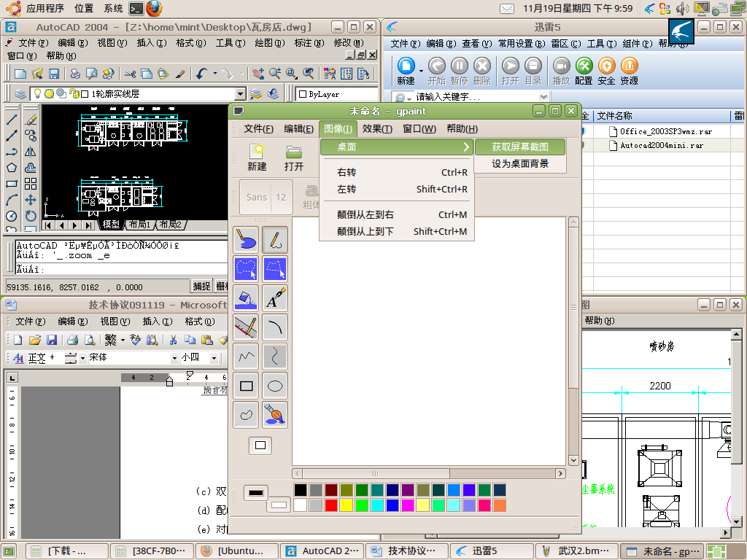
Task: Open the ByLayer color dropdown
Action: (336, 94)
